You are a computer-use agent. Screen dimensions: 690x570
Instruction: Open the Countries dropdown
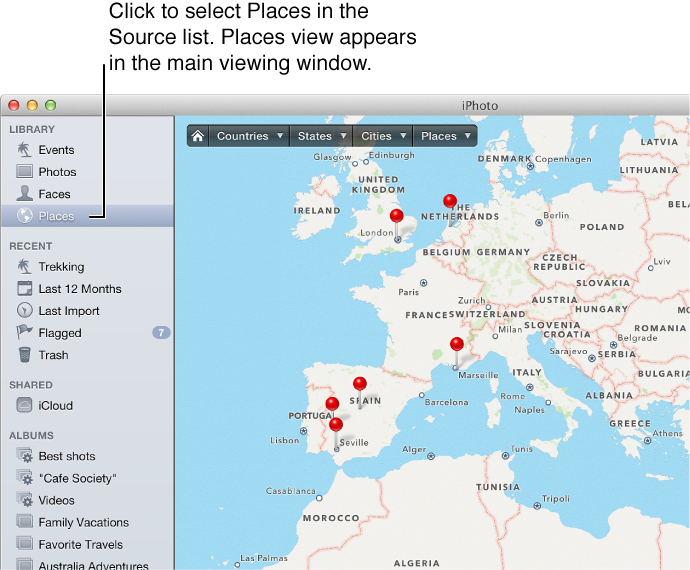tap(250, 136)
